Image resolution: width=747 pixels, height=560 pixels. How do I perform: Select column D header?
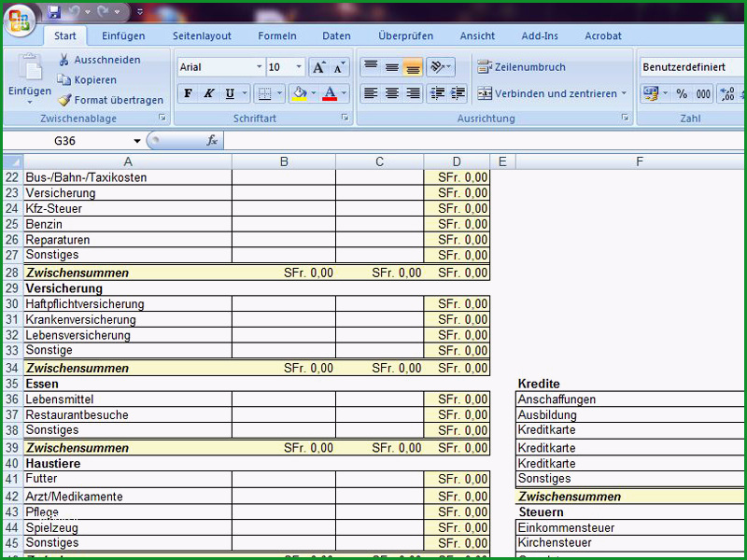pos(457,161)
